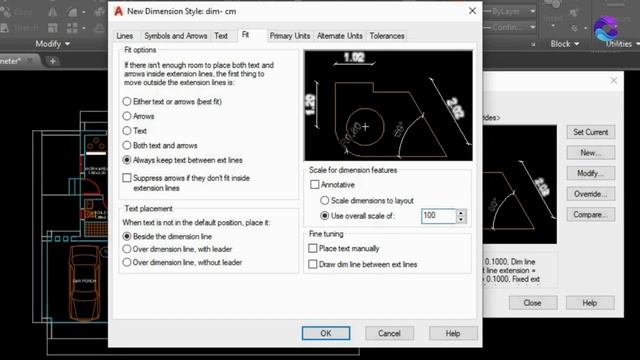Decrease the overall scale with down arrow
Viewport: 640px width, 360px height.
click(x=461, y=220)
